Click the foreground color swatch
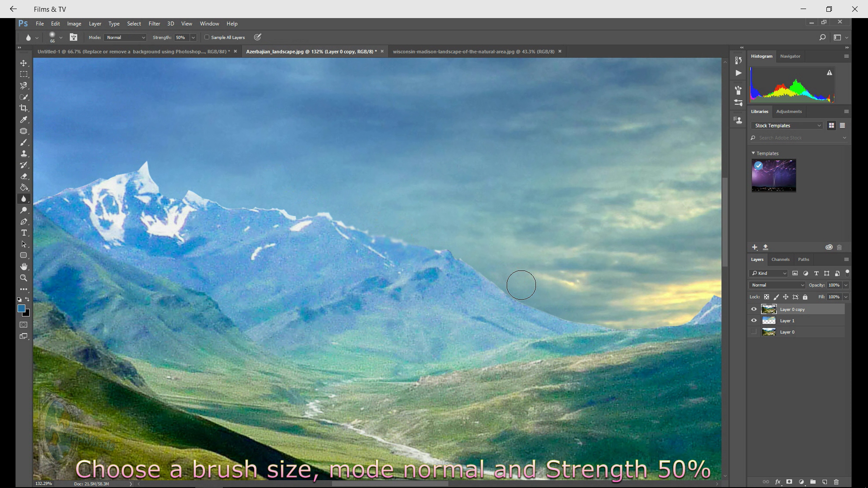The height and width of the screenshot is (488, 868). pos(21,308)
